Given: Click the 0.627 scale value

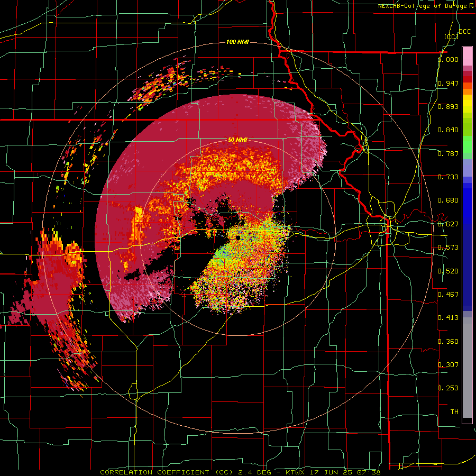Looking at the screenshot, I should 448,224.
